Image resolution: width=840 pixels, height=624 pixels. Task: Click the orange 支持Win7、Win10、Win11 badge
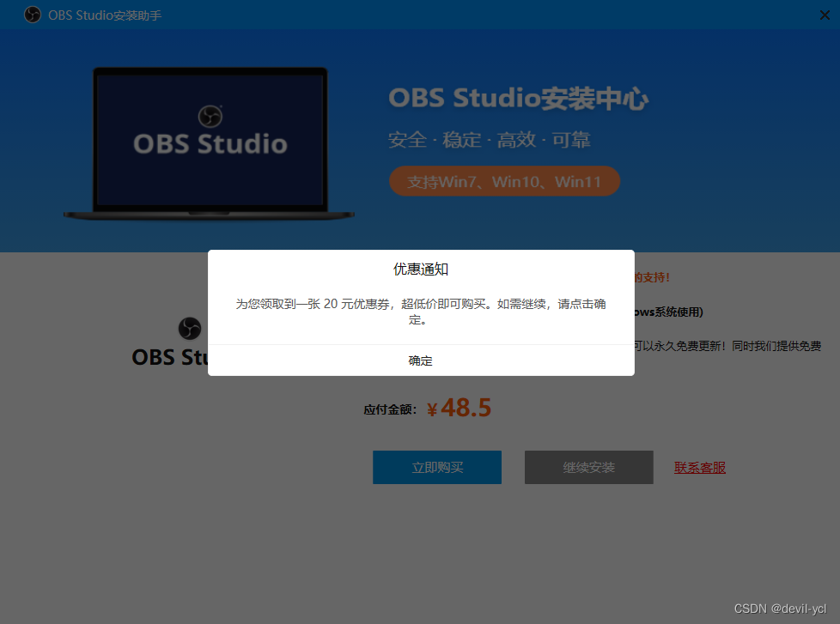click(x=504, y=181)
